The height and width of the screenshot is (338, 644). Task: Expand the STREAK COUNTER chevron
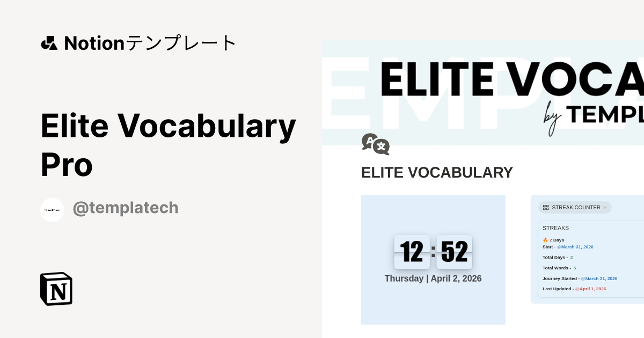point(605,208)
